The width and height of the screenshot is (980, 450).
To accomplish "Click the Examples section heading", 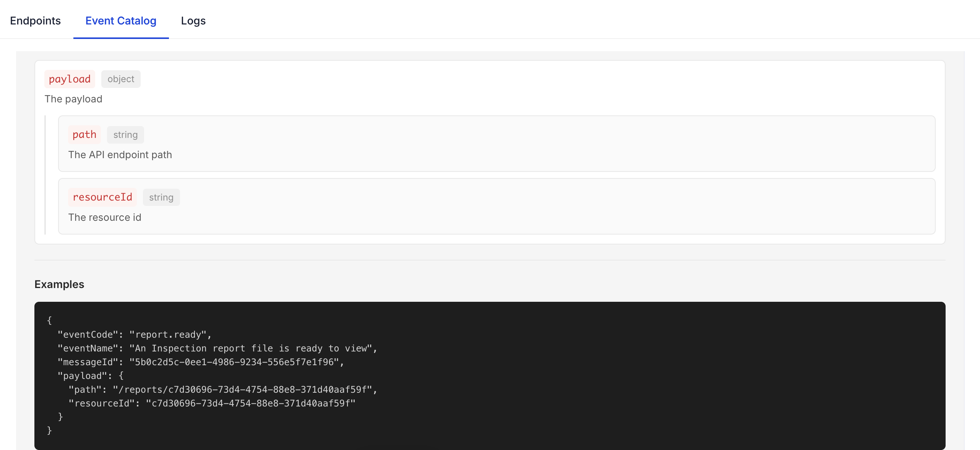I will pyautogui.click(x=59, y=284).
